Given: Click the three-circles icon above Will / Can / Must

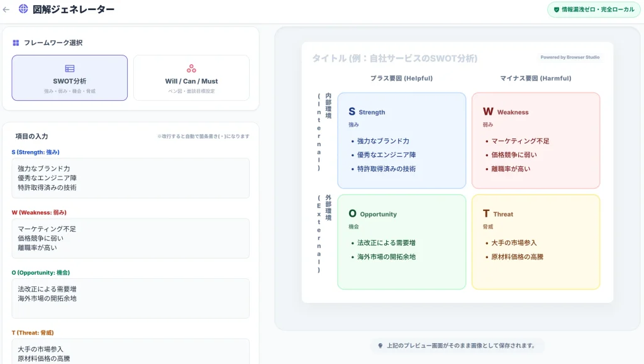Looking at the screenshot, I should point(191,68).
